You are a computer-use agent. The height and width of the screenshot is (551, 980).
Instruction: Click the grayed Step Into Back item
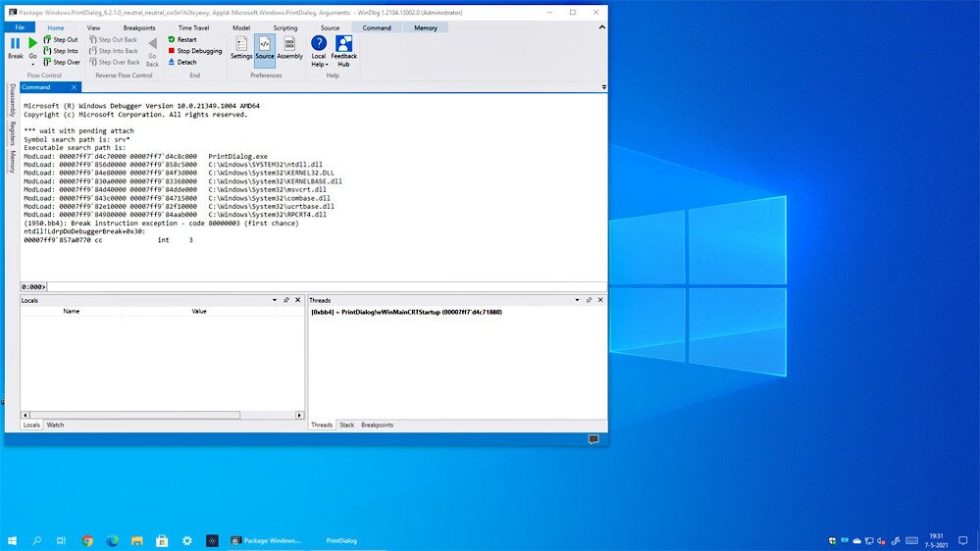pos(114,51)
